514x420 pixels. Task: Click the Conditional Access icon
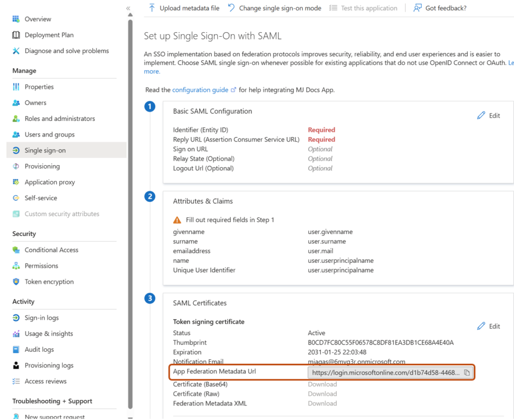(16, 250)
